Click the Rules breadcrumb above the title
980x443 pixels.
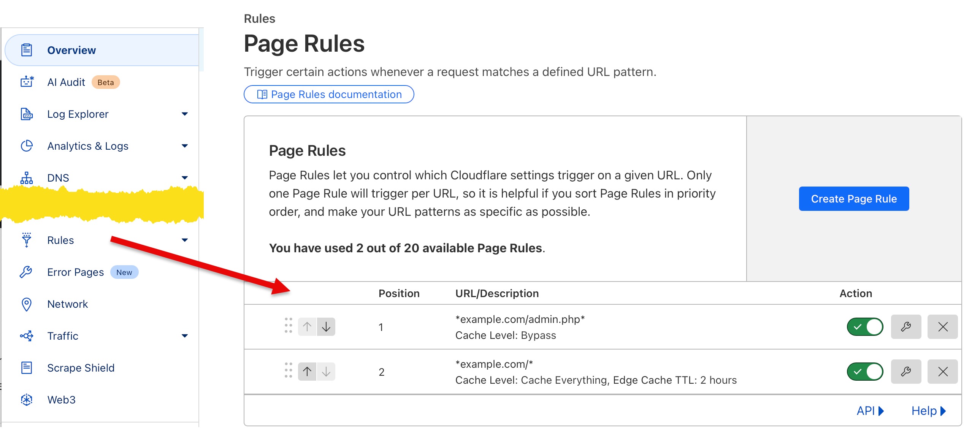[260, 19]
